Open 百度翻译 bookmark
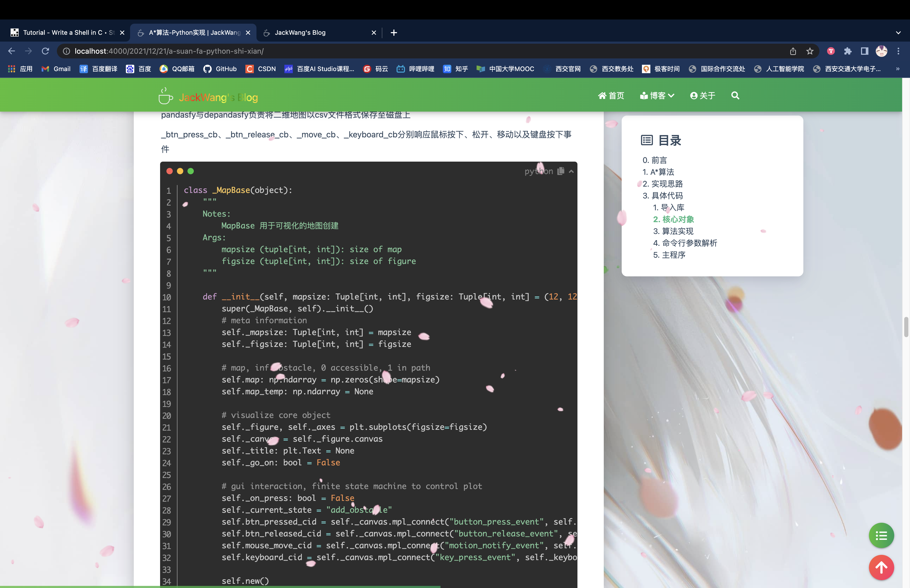The height and width of the screenshot is (588, 910). (98, 69)
